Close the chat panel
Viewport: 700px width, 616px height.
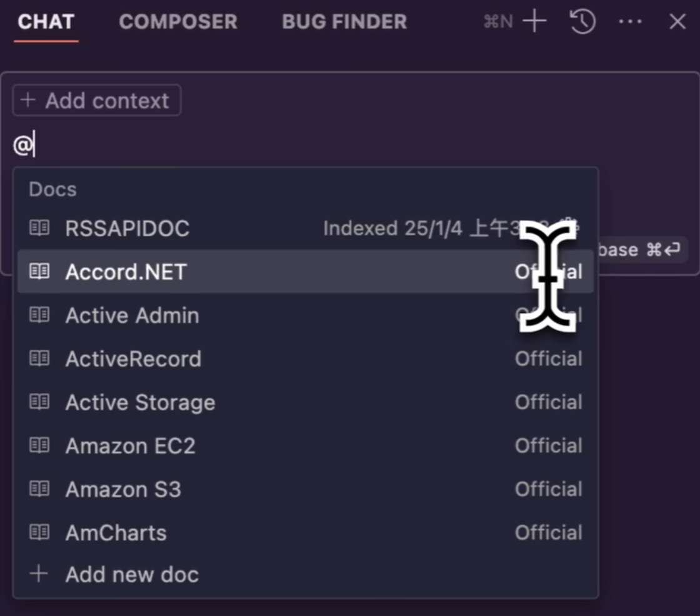(x=677, y=22)
